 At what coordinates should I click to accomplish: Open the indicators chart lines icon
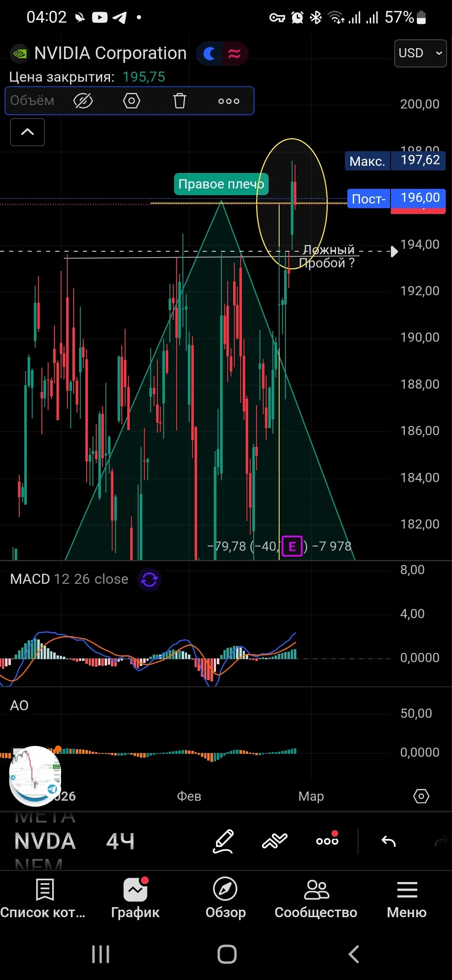(x=275, y=841)
